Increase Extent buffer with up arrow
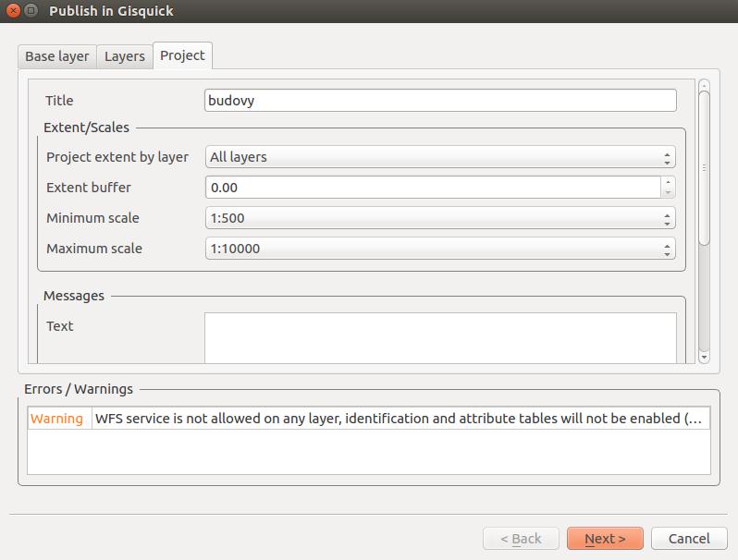The width and height of the screenshot is (738, 560). (668, 182)
